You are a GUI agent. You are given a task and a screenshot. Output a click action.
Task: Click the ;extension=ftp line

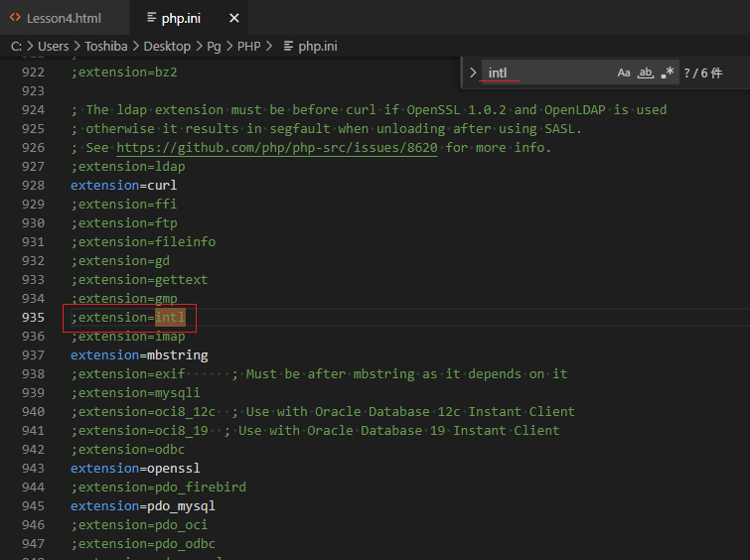pyautogui.click(x=124, y=223)
